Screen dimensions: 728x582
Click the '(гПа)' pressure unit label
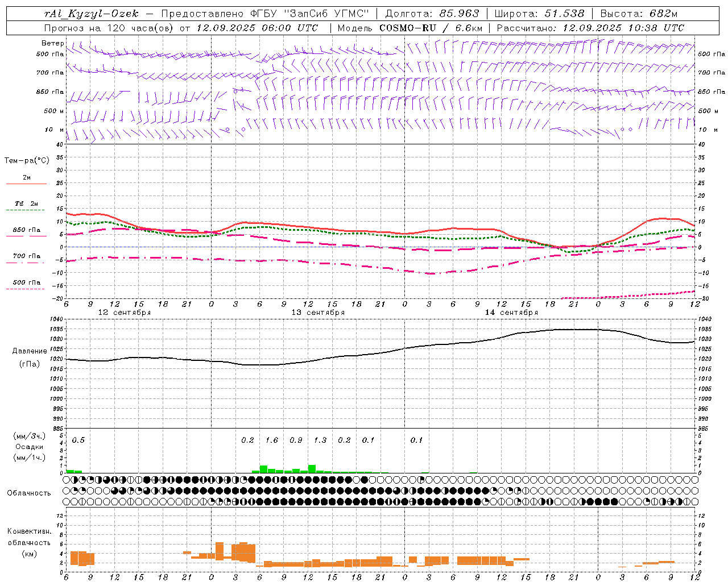tap(30, 364)
